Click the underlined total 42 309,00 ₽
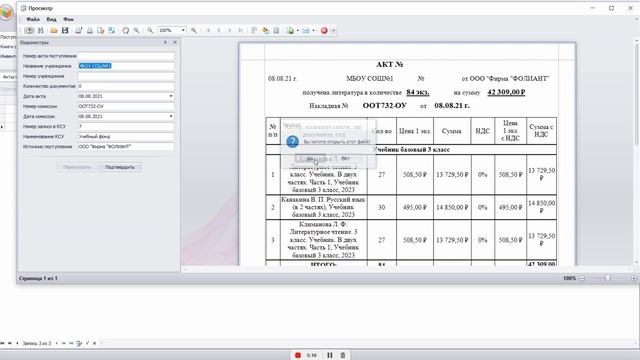 click(506, 92)
